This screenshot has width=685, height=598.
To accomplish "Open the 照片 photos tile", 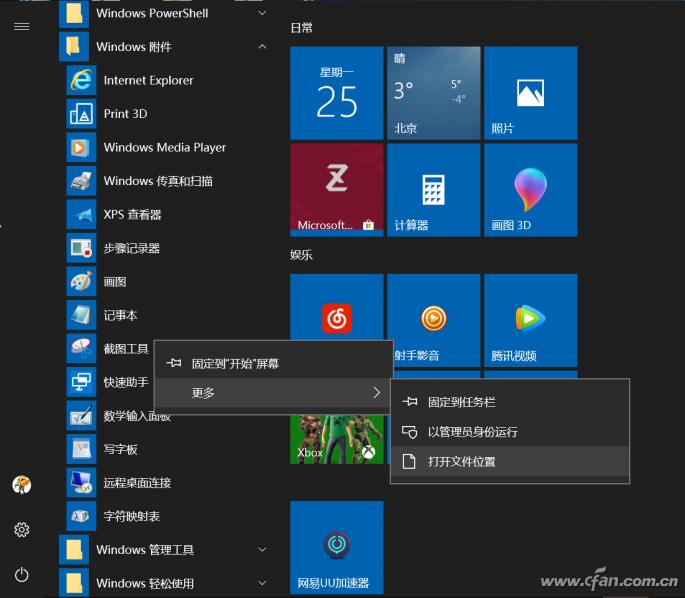I will (531, 93).
